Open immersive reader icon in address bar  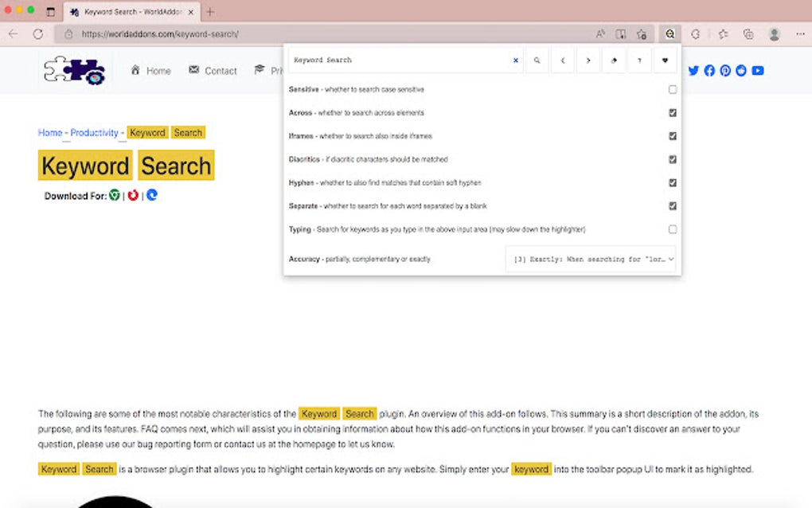[620, 34]
